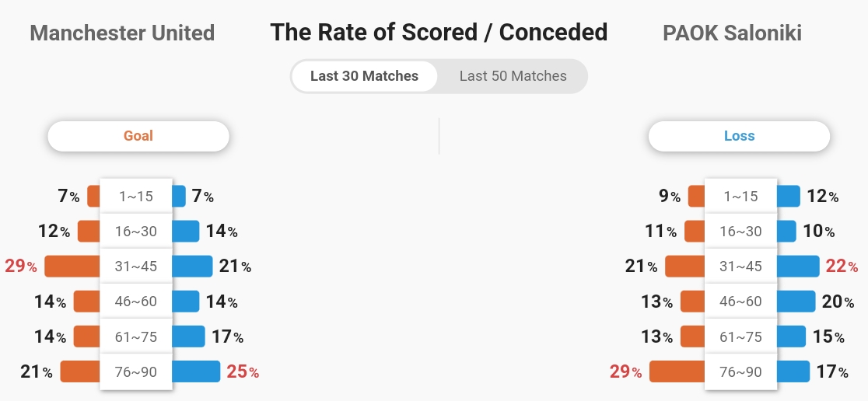
Task: Click PAOK's blue 22% loss bar
Action: (798, 267)
